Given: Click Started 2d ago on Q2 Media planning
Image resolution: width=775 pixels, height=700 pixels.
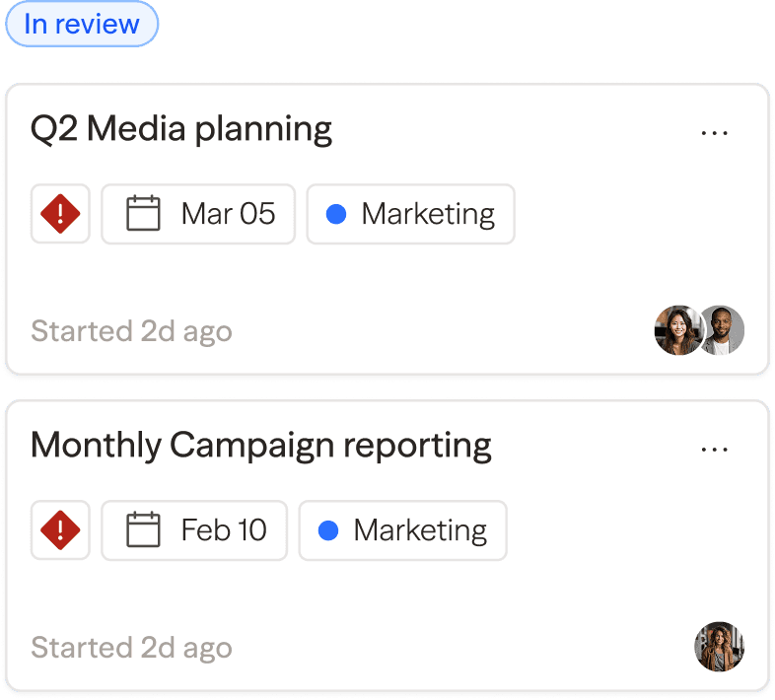Looking at the screenshot, I should [131, 331].
